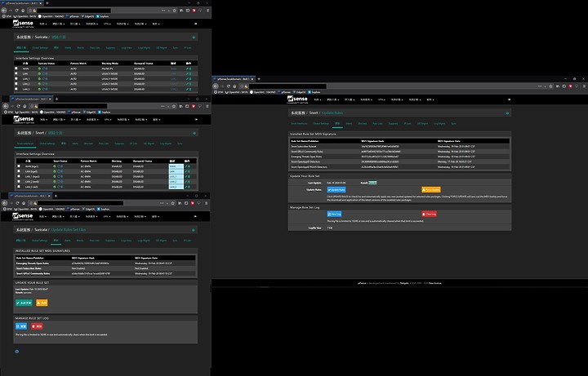Tick the LAN_1 (bge2) checkbox in the Snort interfaces table

point(19,176)
